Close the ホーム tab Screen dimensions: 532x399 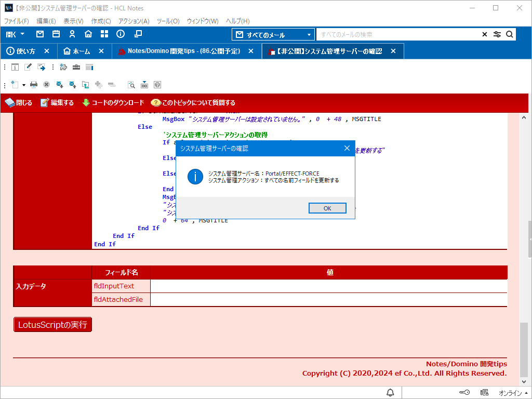(101, 51)
